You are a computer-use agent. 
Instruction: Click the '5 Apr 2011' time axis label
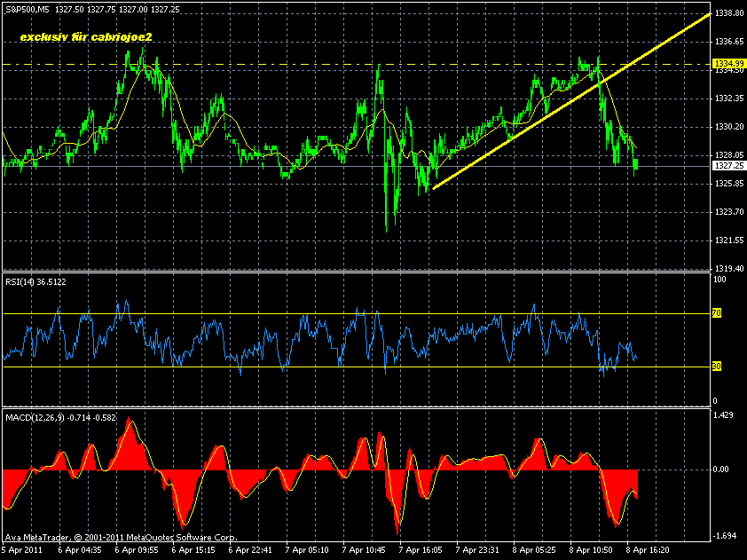23,550
